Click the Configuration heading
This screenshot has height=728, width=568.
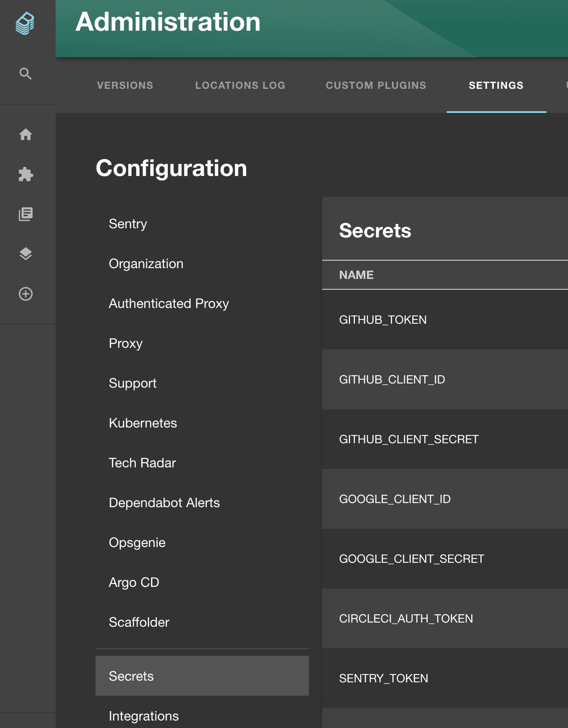[x=171, y=169]
